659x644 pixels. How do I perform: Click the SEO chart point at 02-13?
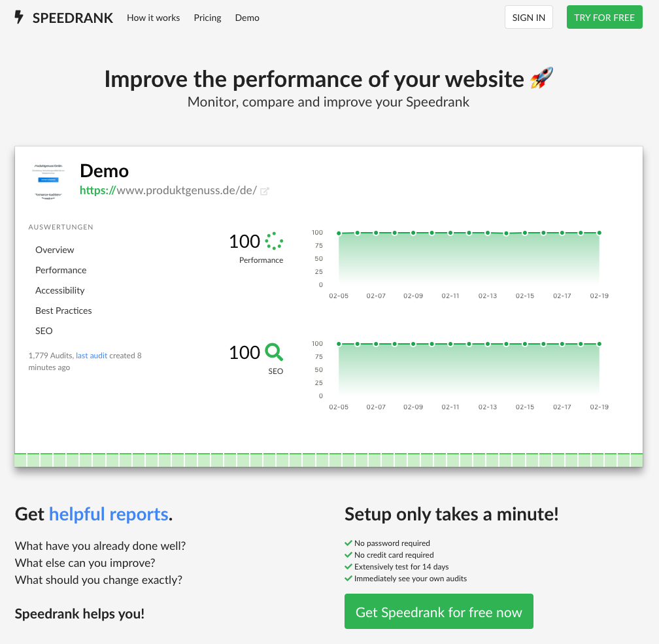(488, 344)
